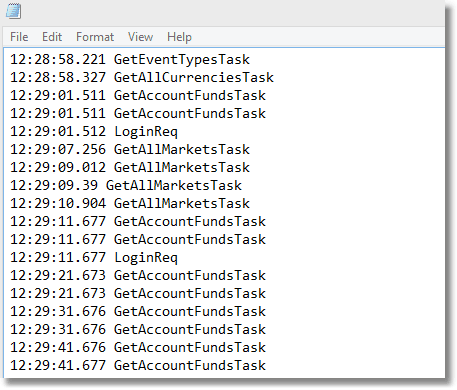Open the View menu
457x390 pixels.
click(x=140, y=37)
